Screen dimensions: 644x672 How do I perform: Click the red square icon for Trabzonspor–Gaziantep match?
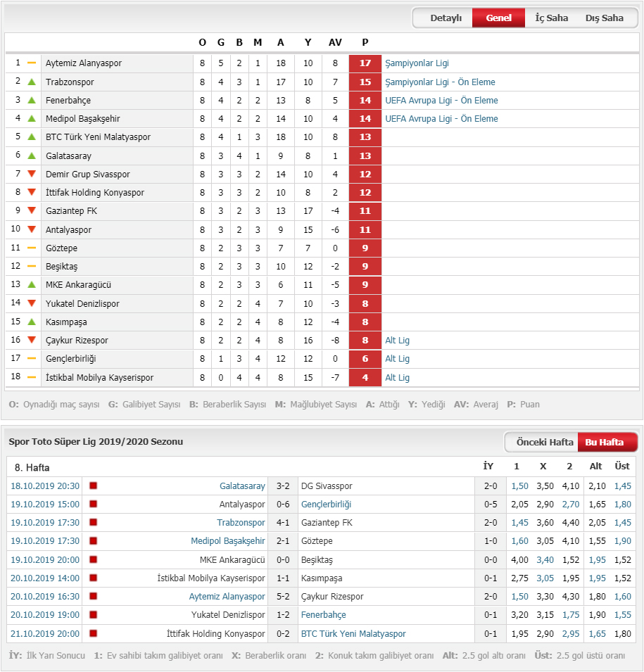click(93, 522)
